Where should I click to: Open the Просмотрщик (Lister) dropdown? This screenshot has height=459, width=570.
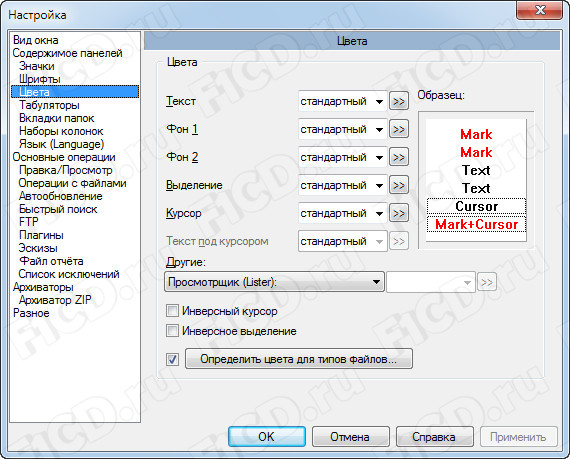tap(274, 282)
